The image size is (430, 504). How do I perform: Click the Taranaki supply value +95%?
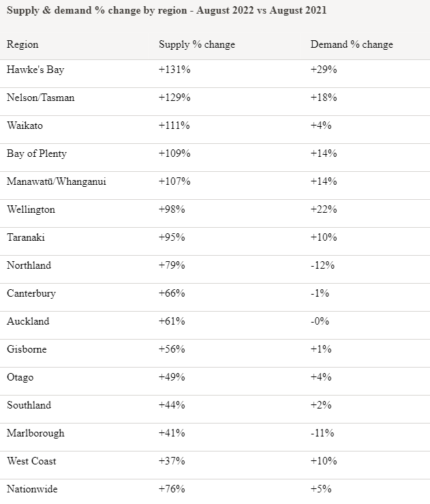[172, 237]
